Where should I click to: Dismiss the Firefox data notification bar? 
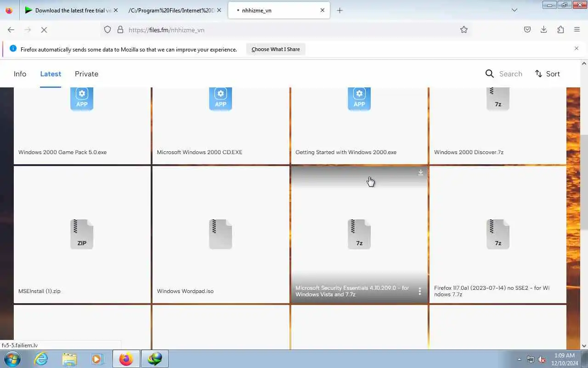pos(577,48)
